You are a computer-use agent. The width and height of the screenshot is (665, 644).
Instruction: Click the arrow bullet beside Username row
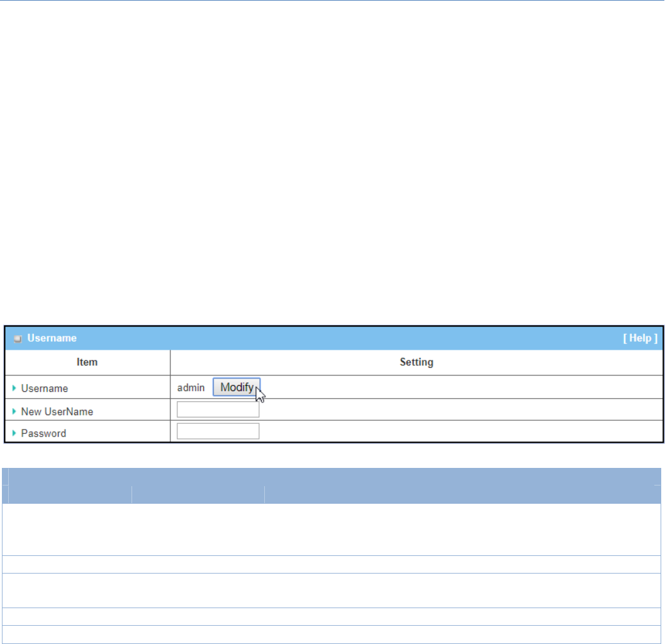pos(14,388)
